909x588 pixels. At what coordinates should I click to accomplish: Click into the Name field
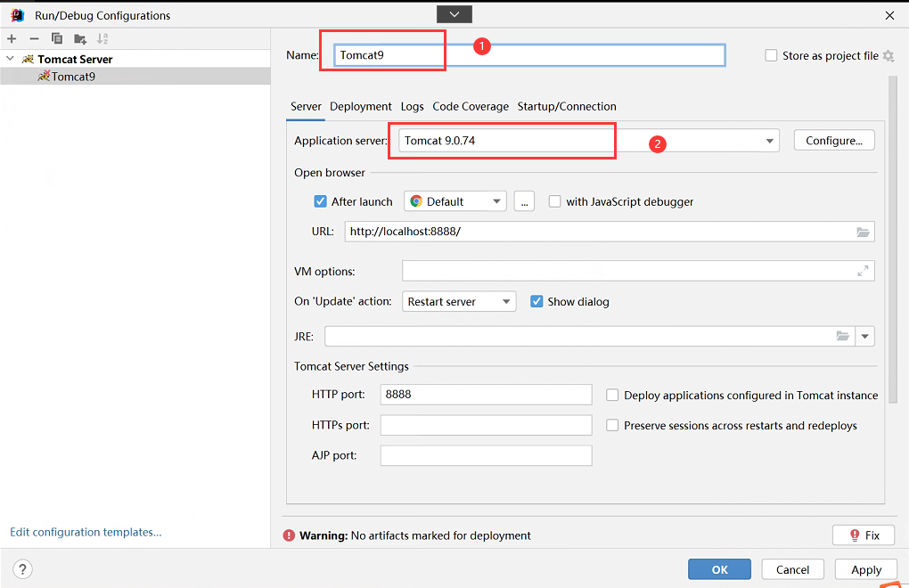click(529, 55)
